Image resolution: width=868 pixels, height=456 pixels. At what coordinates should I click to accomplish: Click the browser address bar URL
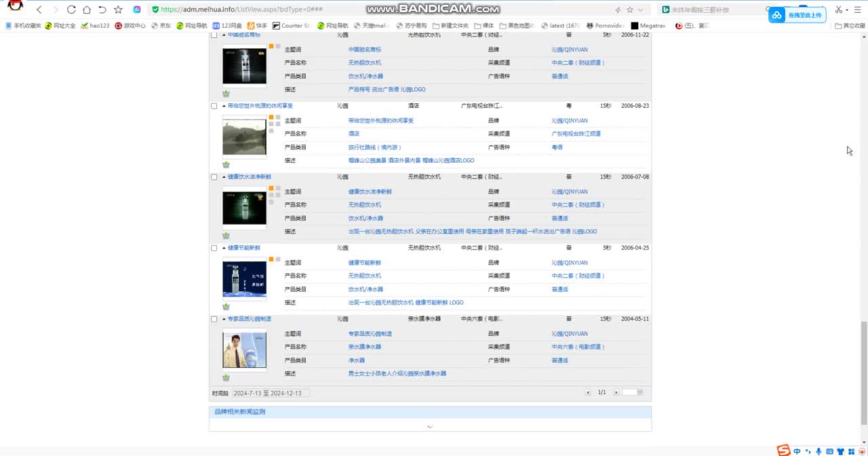[x=241, y=9]
